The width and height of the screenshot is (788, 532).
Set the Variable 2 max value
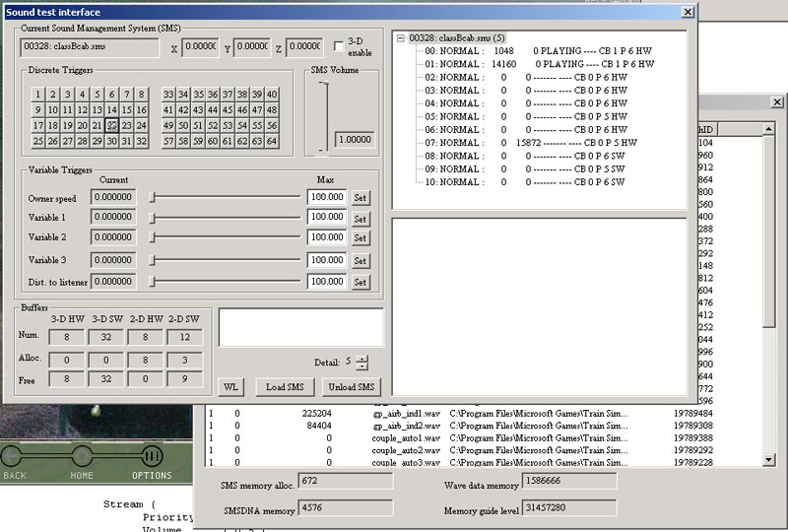coord(360,237)
